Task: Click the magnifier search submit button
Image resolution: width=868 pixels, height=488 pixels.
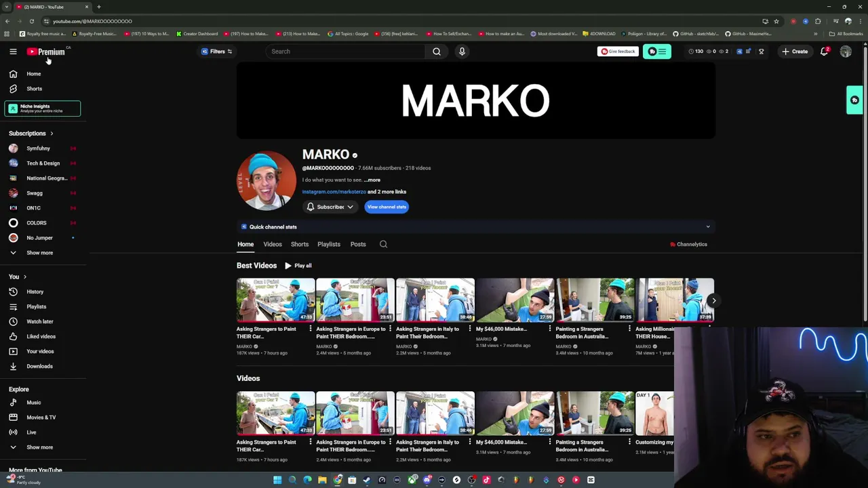Action: 437,52
